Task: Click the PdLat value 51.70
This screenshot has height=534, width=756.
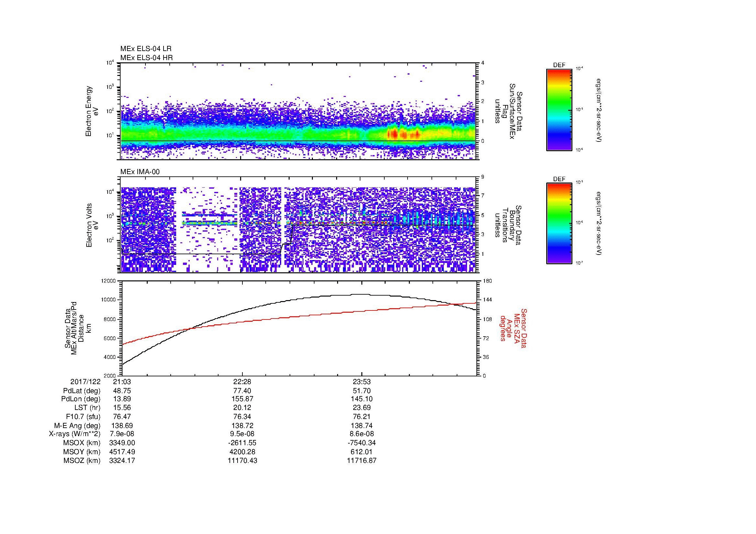Action: tap(362, 391)
